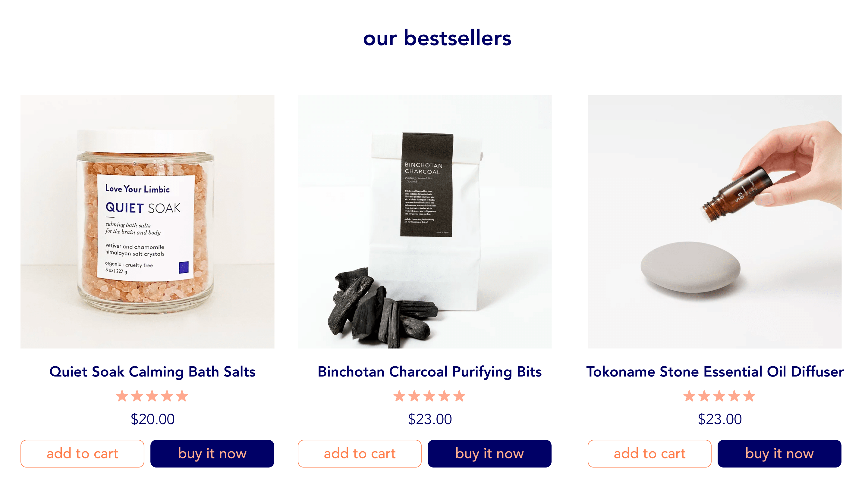Viewport: 868px width, 494px height.
Task: Click the our bestsellers heading
Action: (437, 38)
